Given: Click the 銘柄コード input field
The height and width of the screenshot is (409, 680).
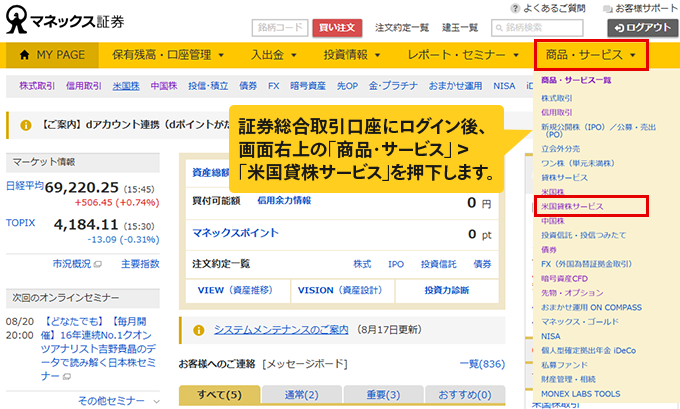Looking at the screenshot, I should click(280, 28).
